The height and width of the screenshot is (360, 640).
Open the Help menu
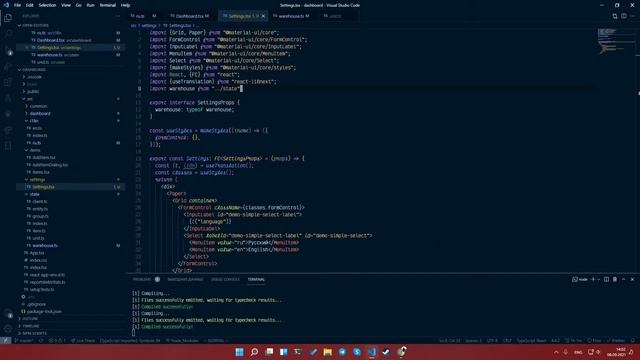pos(125,5)
